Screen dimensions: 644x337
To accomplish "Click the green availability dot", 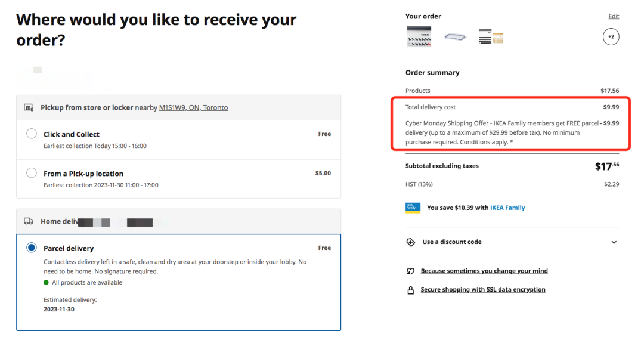I will click(x=46, y=282).
